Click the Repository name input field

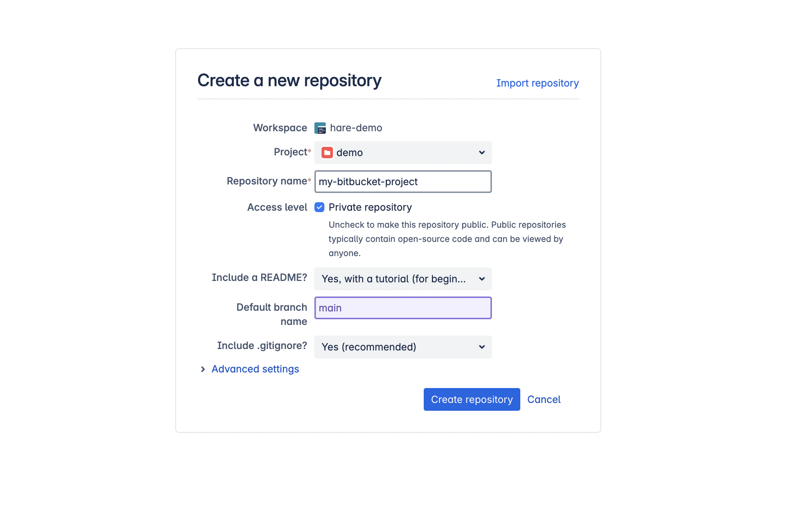[x=403, y=182]
